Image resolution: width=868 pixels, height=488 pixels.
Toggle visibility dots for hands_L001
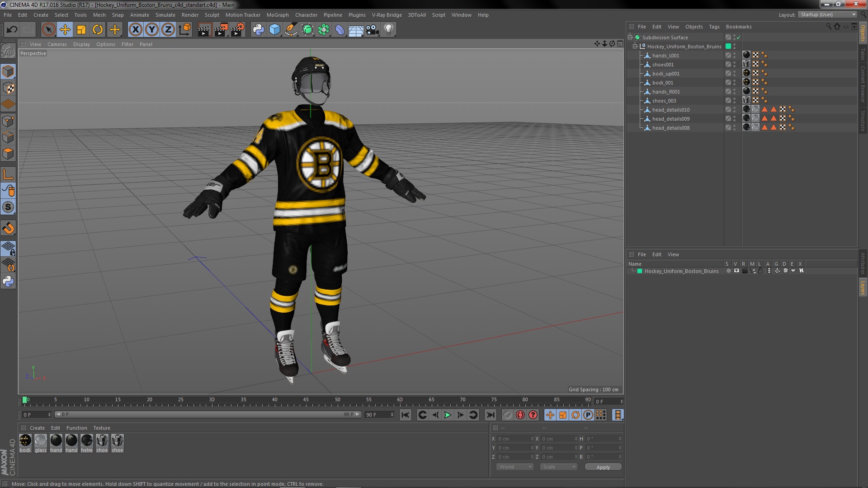click(734, 55)
